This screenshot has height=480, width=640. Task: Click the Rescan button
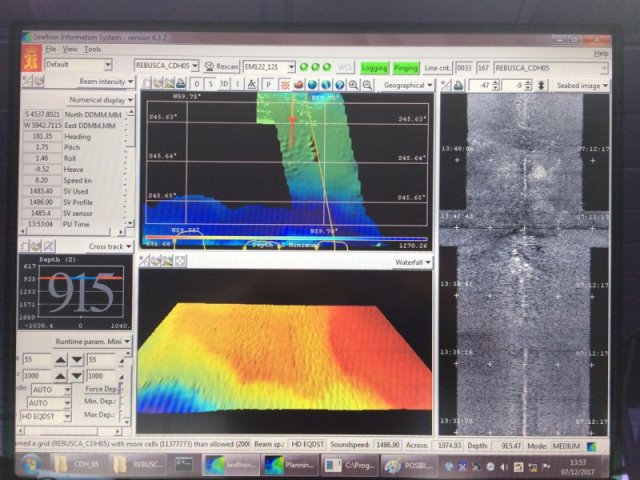[221, 67]
